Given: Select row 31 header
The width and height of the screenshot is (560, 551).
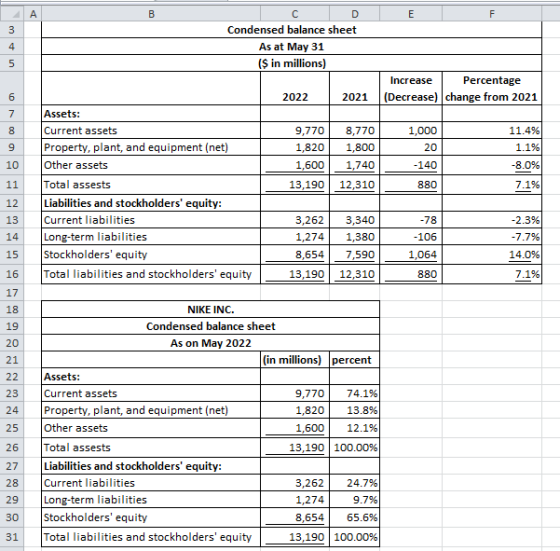Looking at the screenshot, I should [x=12, y=537].
